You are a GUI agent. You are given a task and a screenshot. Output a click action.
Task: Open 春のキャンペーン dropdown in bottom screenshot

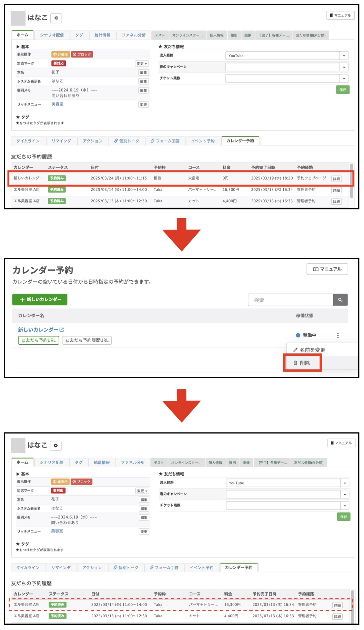tap(287, 495)
